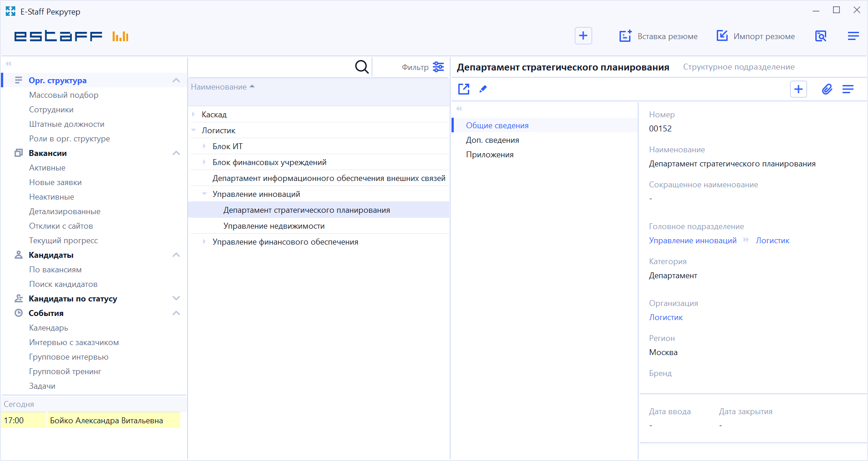Click the Фильтр label
The image size is (868, 461).
click(x=415, y=67)
